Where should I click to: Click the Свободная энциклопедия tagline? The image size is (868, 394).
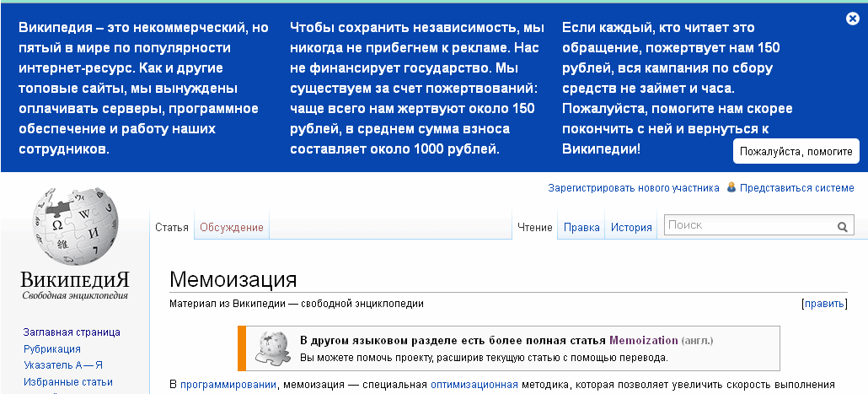click(x=75, y=295)
